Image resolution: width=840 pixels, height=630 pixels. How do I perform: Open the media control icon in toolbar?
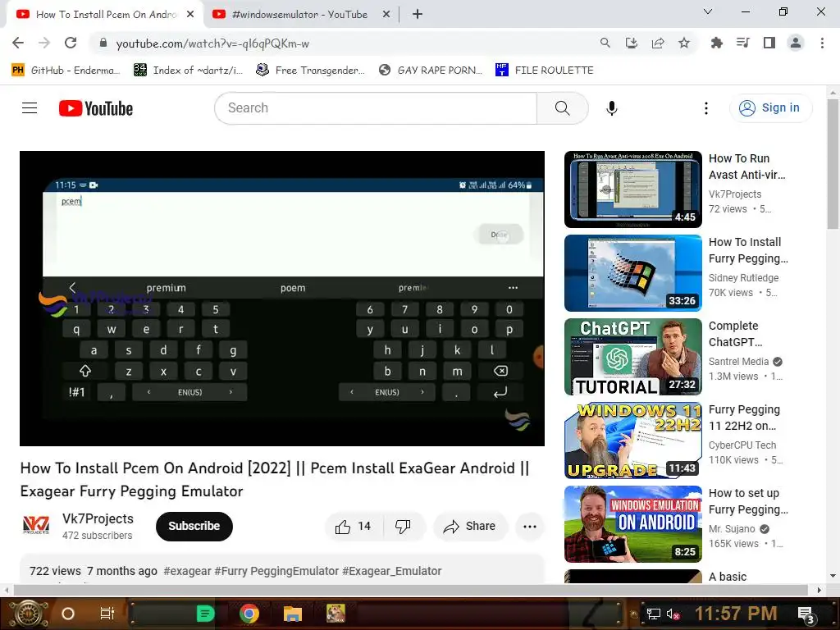tap(743, 43)
